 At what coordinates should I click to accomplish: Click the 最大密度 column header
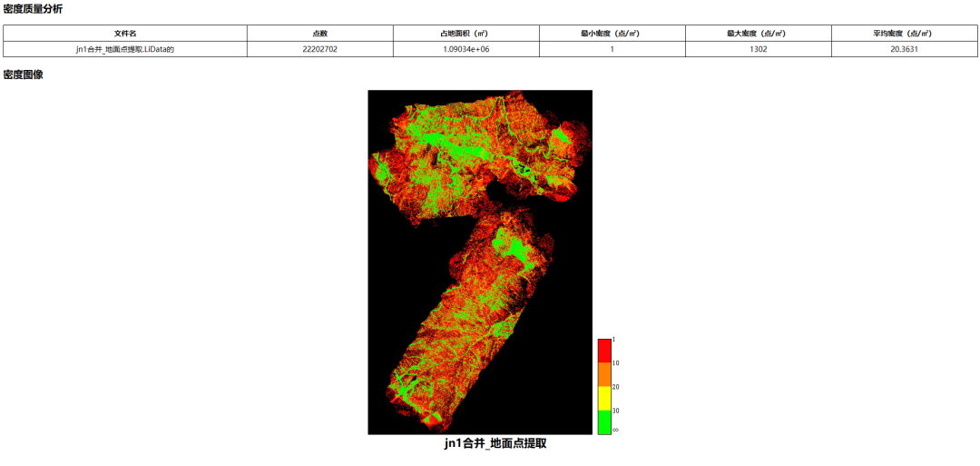point(759,33)
